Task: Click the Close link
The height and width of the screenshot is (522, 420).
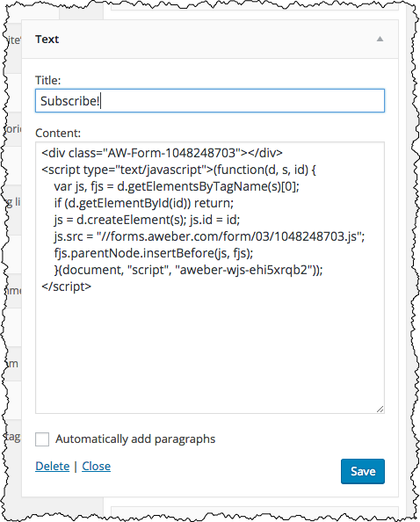Action: click(96, 466)
